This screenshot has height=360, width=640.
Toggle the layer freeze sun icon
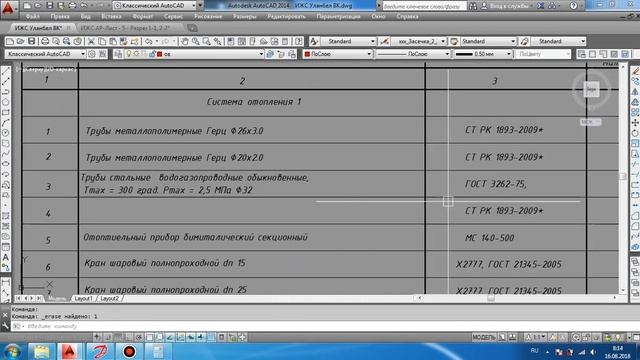(137, 54)
